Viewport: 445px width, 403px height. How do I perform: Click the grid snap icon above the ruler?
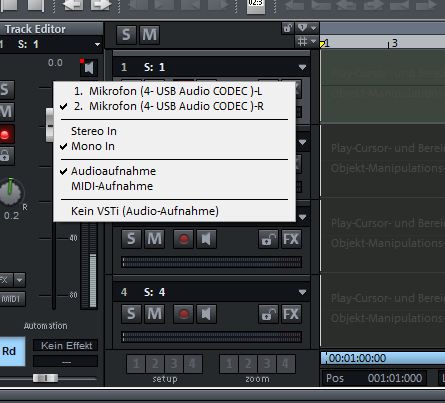(302, 42)
